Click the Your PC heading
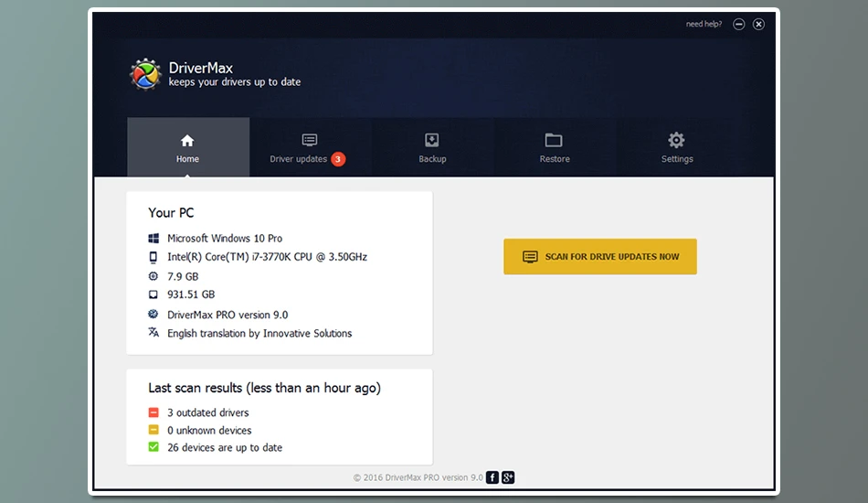The height and width of the screenshot is (503, 868). [x=171, y=213]
